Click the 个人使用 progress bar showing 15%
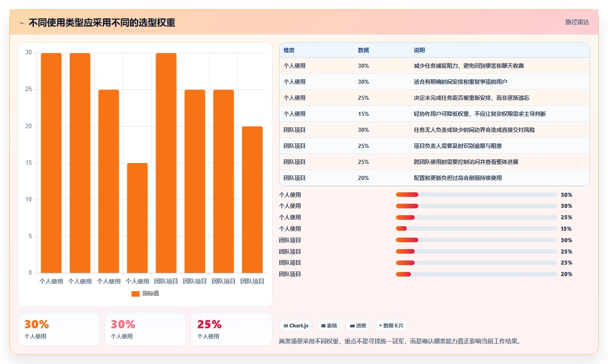 pyautogui.click(x=477, y=228)
